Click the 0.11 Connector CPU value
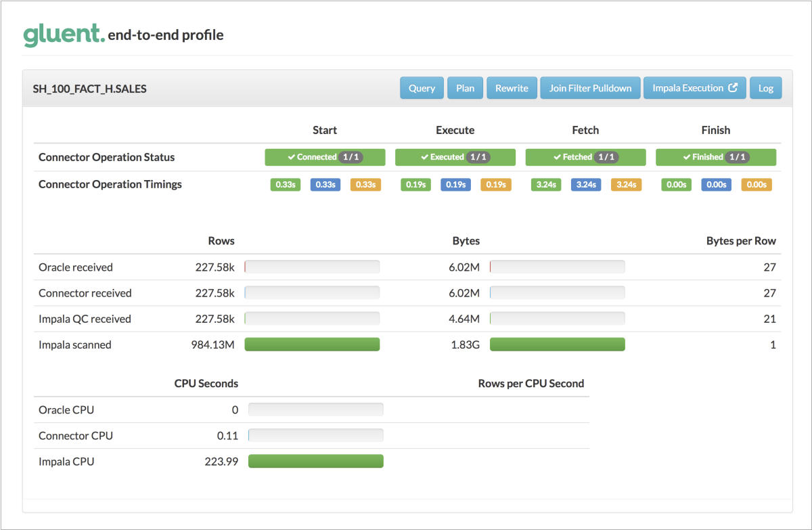 (x=228, y=436)
